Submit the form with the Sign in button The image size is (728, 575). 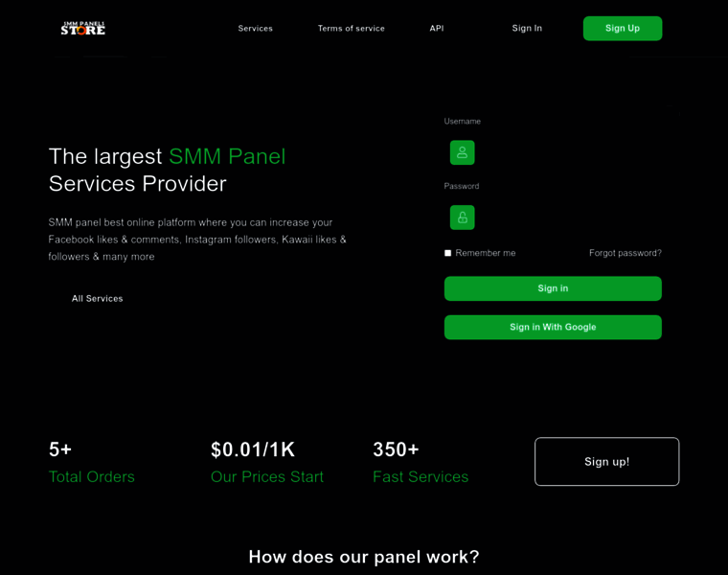coord(553,288)
